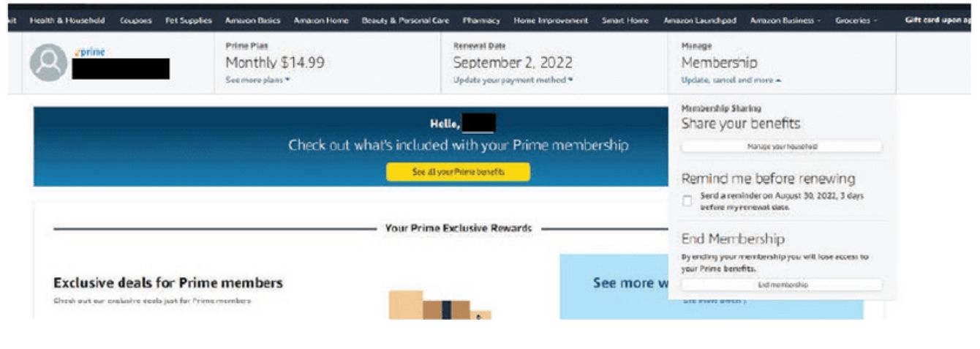The image size is (980, 349).
Task: Click the package boxes illustration
Action: (439, 305)
